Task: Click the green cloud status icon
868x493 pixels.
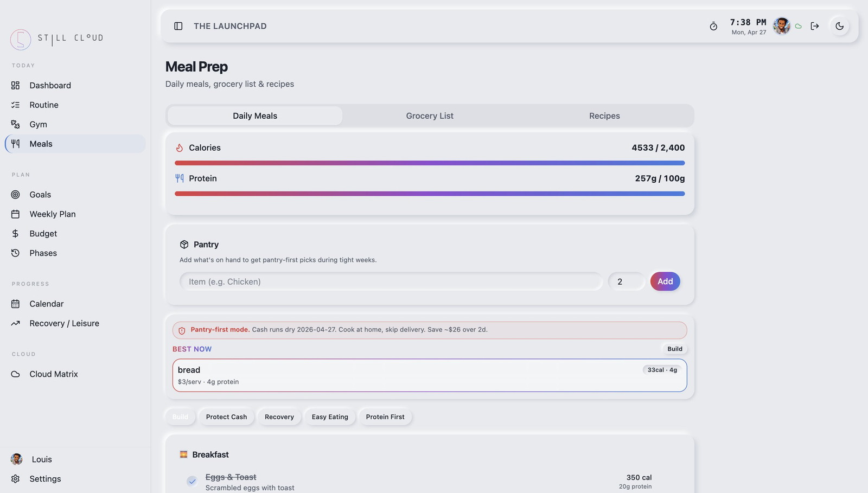Action: pos(799,26)
